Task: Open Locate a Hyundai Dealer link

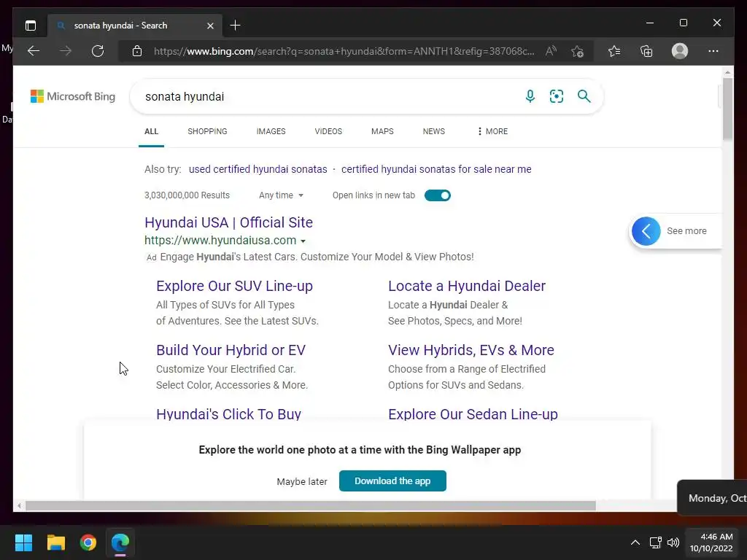Action: (x=467, y=286)
